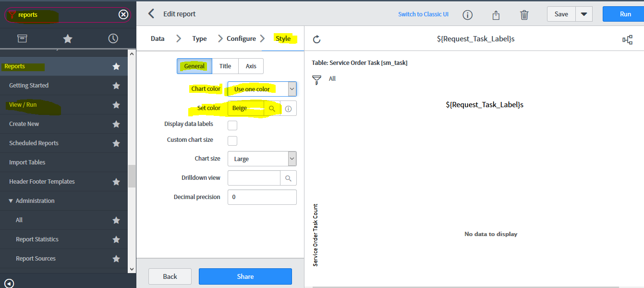
Task: Toggle favorite star for Administration All
Action: pos(116,220)
